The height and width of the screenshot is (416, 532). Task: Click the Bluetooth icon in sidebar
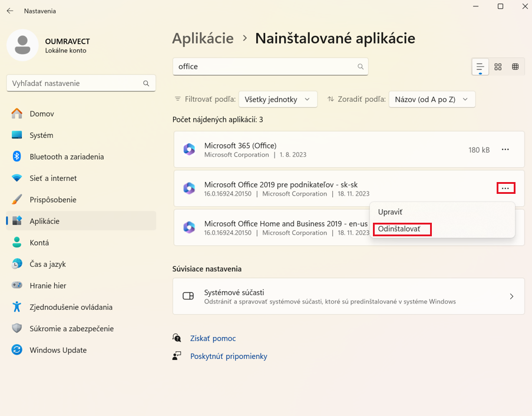(16, 156)
